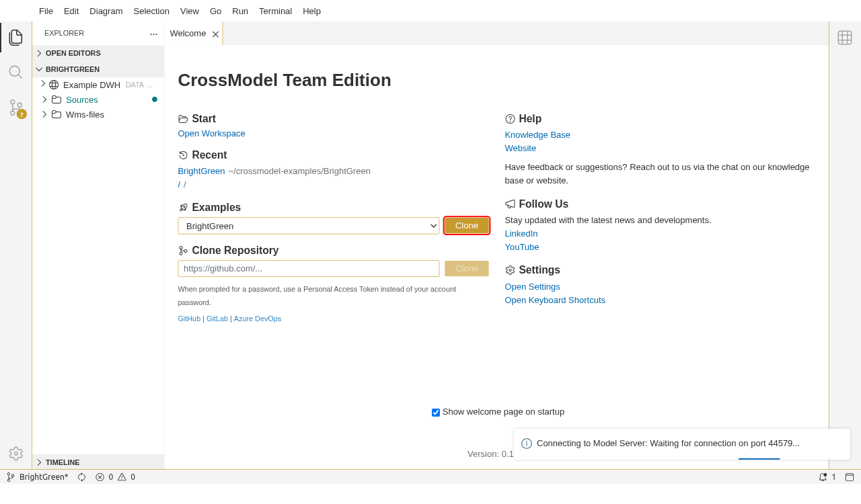Click the BrightGreen branch in status bar

(x=38, y=477)
